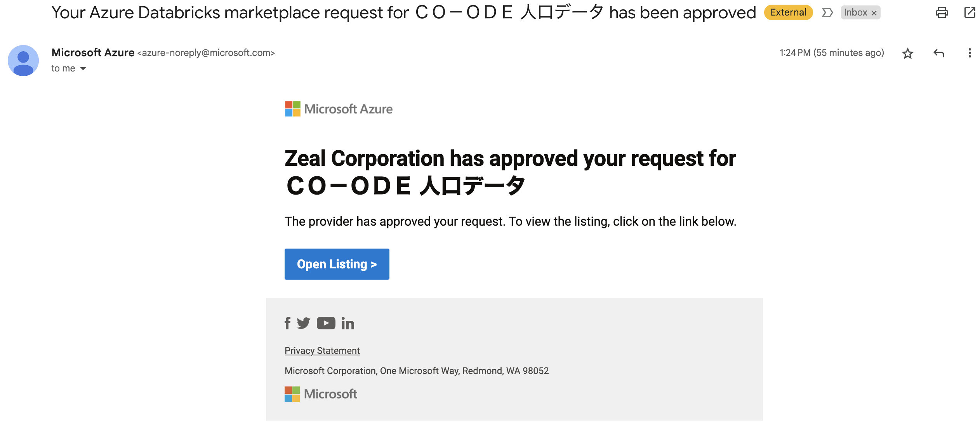Click the sender name Microsoft Azure
Viewport: 980px width, 442px height.
[x=93, y=52]
